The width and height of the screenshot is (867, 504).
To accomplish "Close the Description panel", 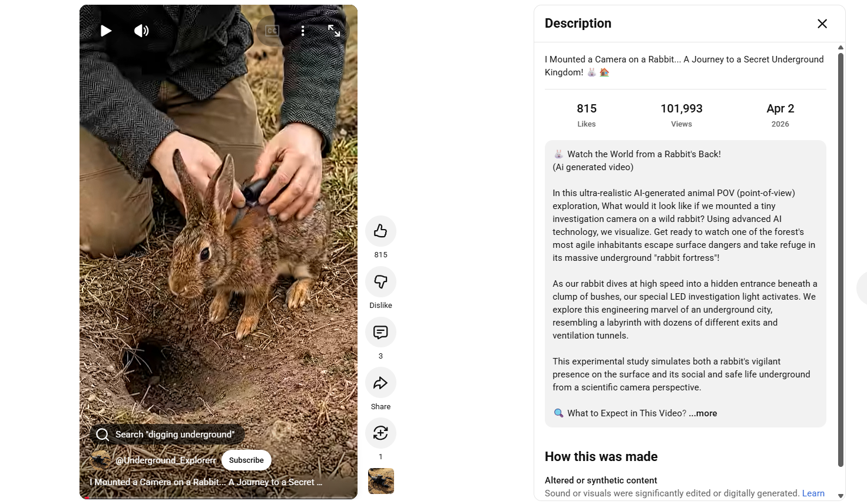I will pos(822,24).
